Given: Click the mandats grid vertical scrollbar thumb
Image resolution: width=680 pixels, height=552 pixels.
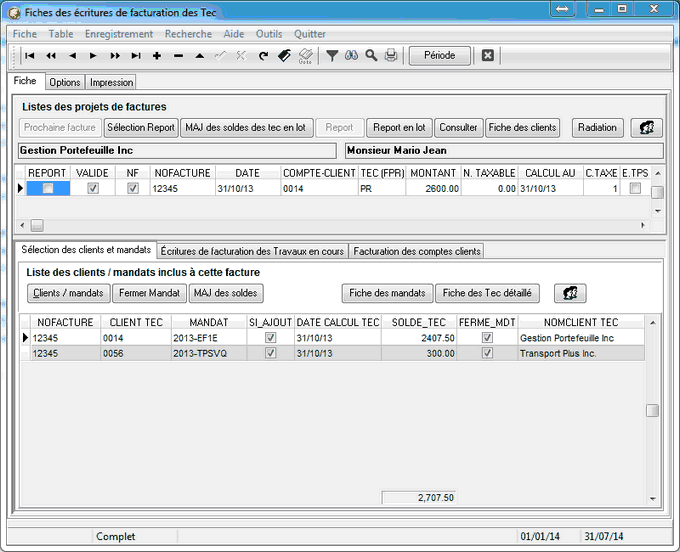Looking at the screenshot, I should coord(652,411).
